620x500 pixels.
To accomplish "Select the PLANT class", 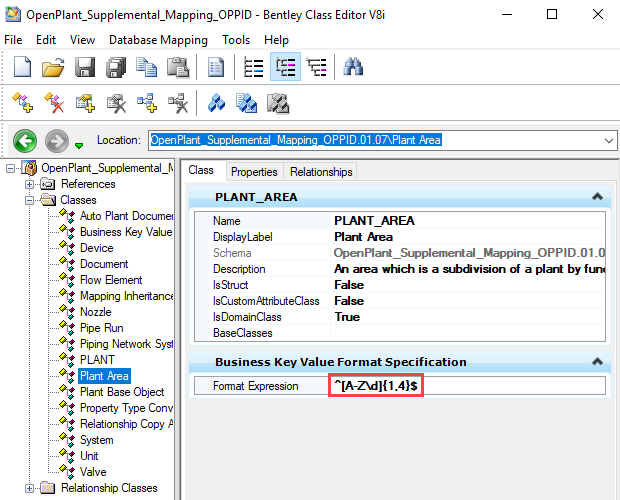I will tap(97, 360).
